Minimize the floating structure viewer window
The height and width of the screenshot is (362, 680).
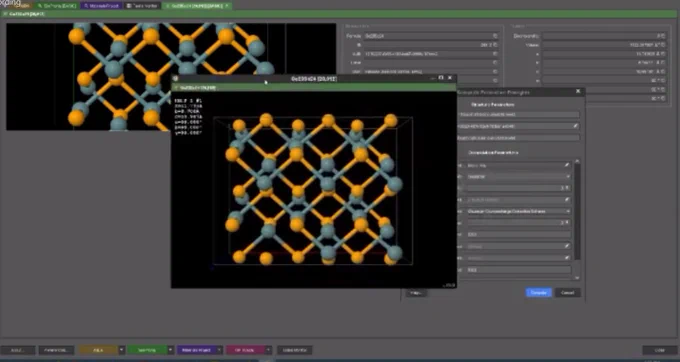click(x=432, y=78)
